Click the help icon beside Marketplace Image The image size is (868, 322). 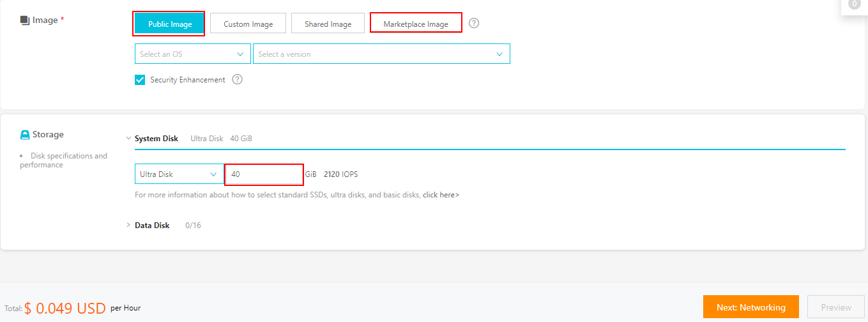[x=473, y=24]
